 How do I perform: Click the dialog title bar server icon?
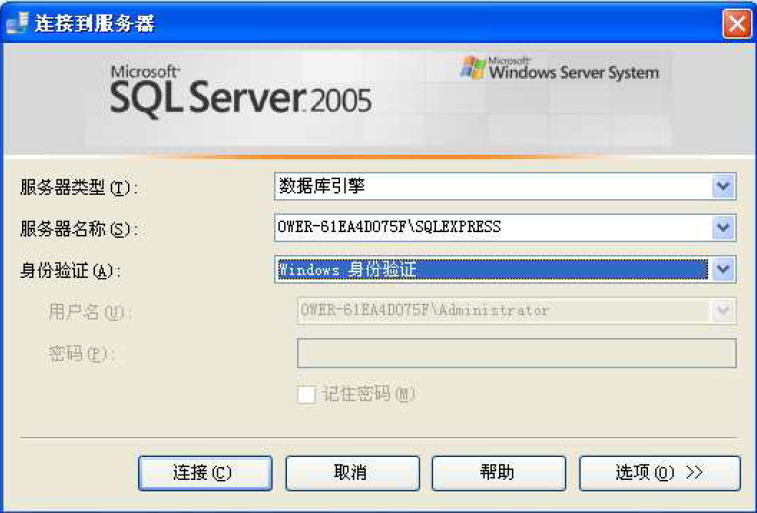pyautogui.click(x=18, y=23)
